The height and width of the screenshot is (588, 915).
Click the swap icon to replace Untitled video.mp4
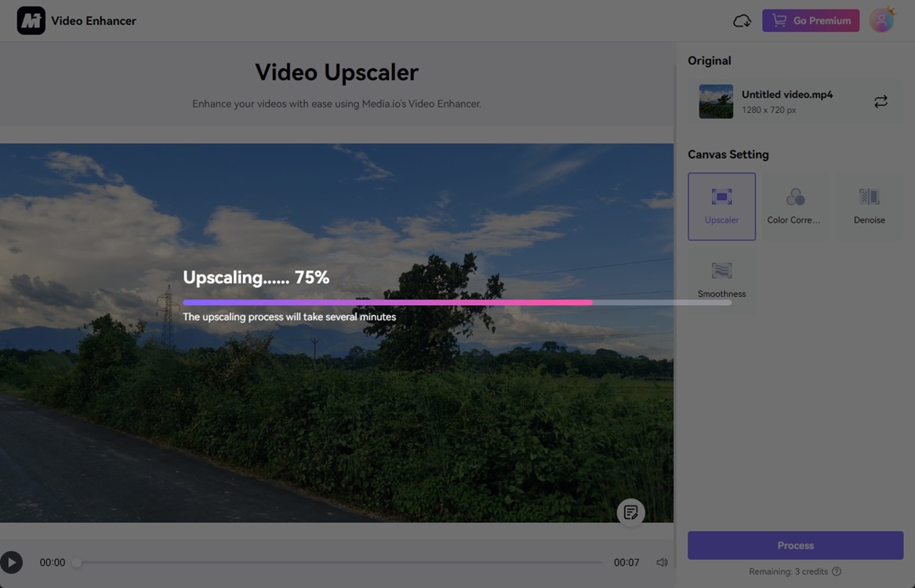[x=881, y=101]
